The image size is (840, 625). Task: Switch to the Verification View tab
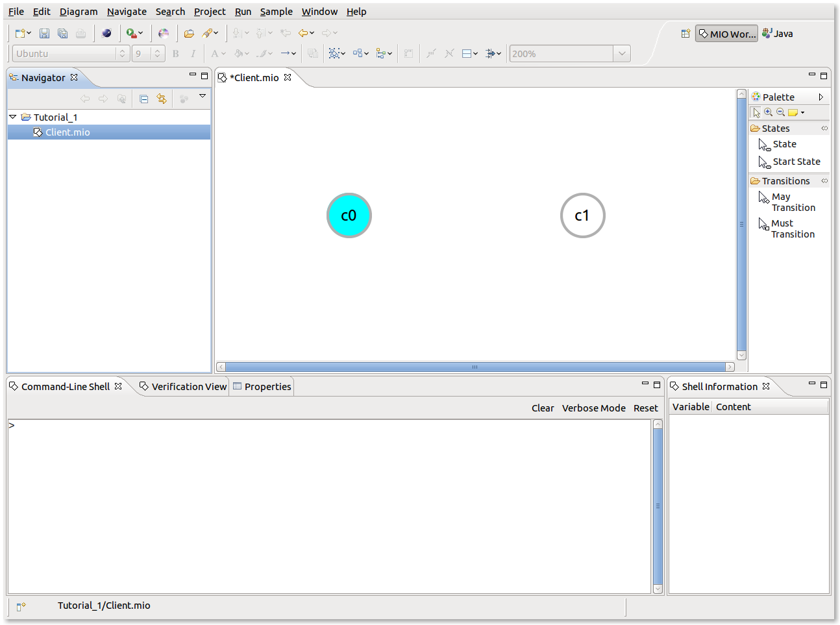pos(183,387)
